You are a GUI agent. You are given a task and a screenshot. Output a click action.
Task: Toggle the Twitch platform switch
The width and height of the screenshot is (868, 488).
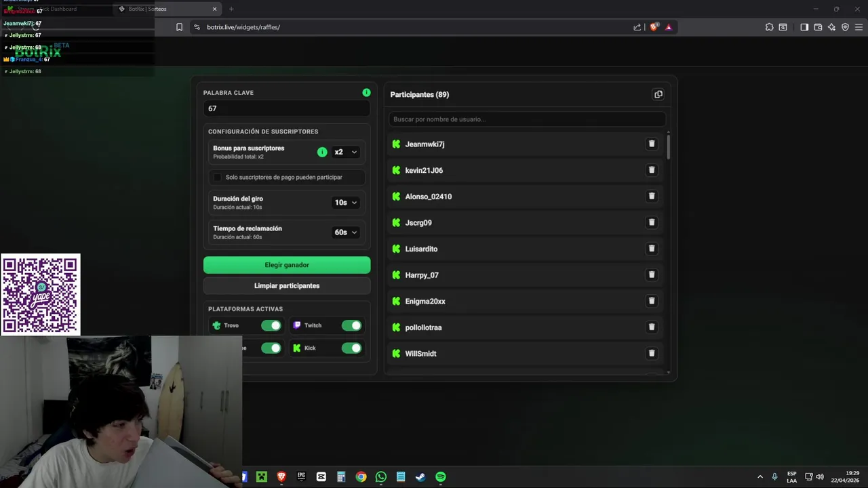[x=351, y=325]
